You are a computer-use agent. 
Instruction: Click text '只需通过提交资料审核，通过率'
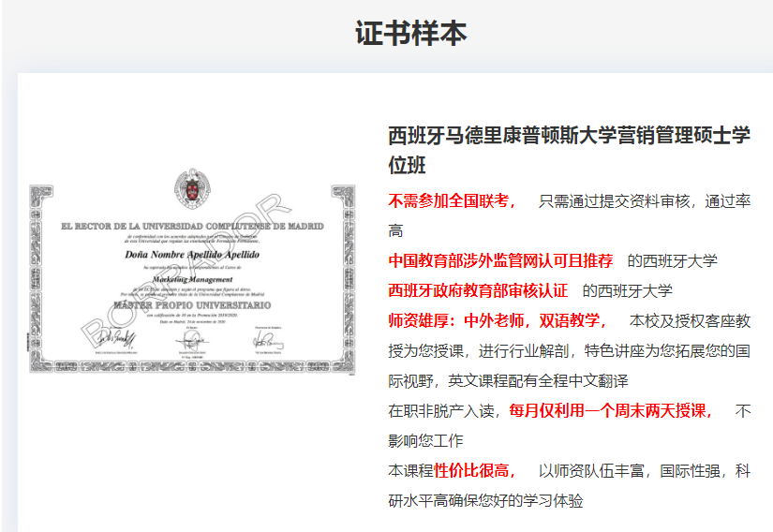tap(645, 201)
